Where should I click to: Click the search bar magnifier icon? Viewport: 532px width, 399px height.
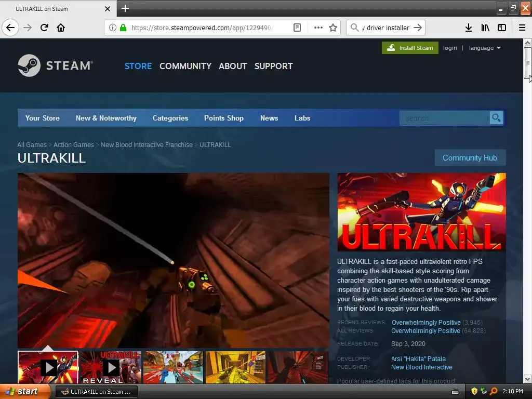pyautogui.click(x=354, y=28)
